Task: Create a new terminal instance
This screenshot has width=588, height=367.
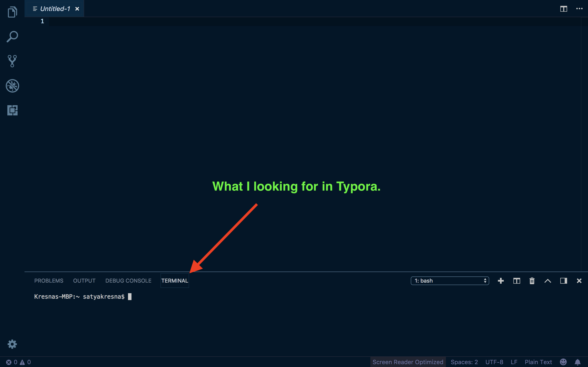Action: pyautogui.click(x=501, y=281)
